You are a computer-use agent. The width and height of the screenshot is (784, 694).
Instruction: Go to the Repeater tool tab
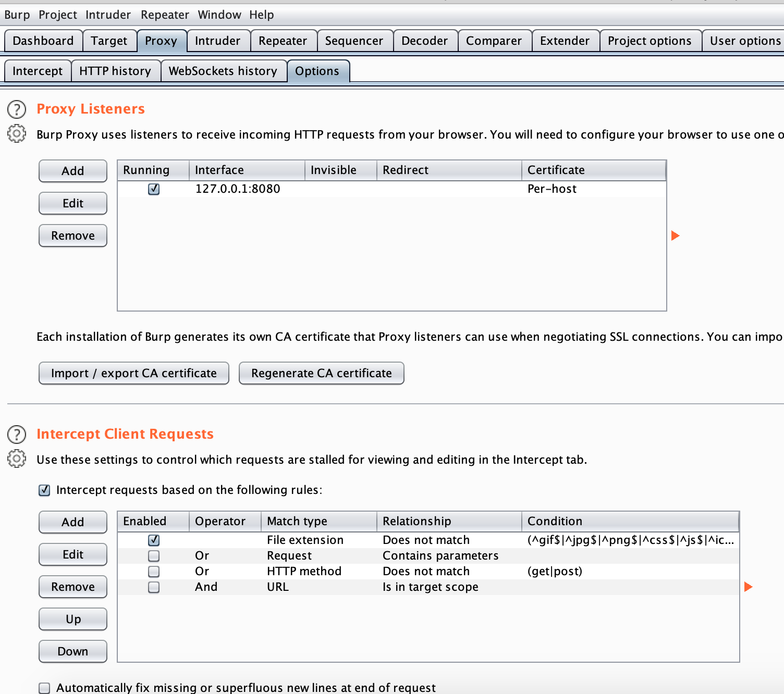283,41
